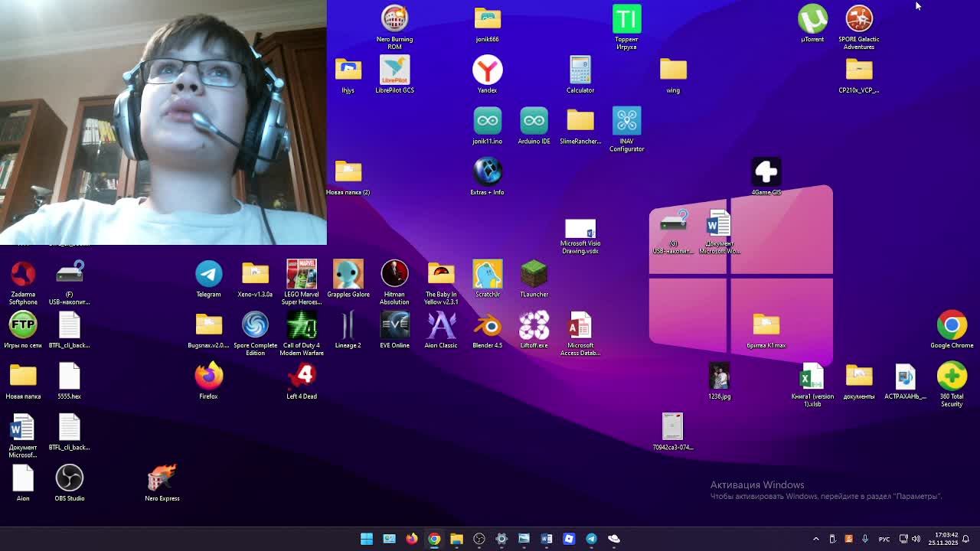Open the jonik11.ino Arduino sketch

point(487,121)
